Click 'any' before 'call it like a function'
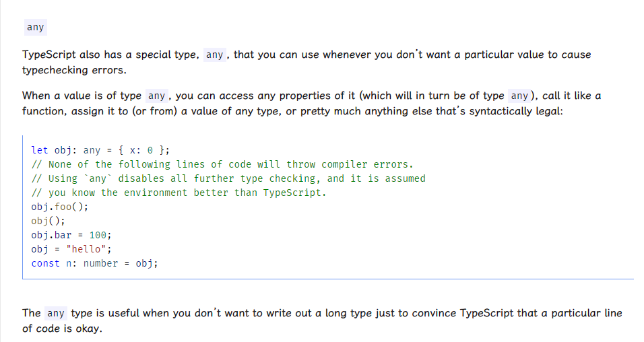Image resolution: width=644 pixels, height=342 pixels. click(x=519, y=96)
